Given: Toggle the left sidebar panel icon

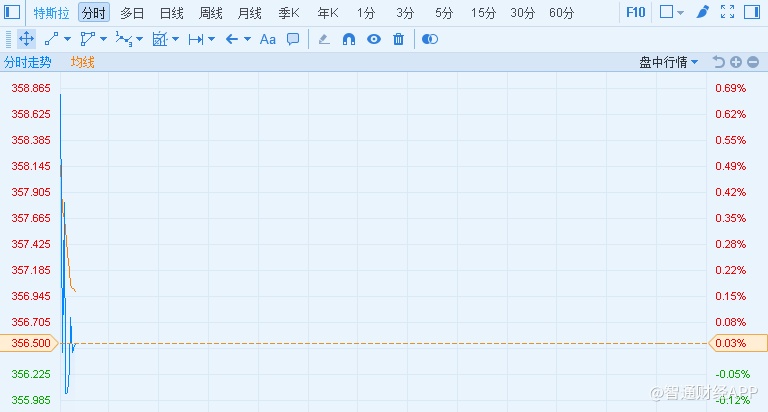Looking at the screenshot, I should 12,12.
